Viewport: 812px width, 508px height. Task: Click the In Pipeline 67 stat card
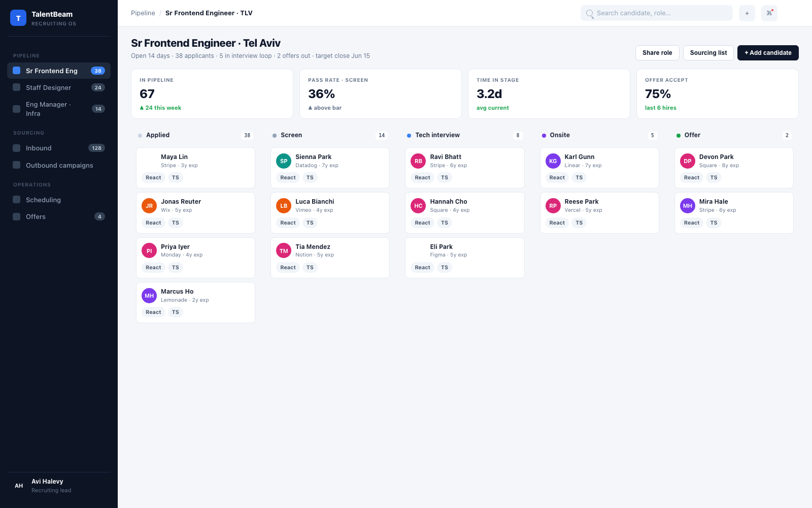click(212, 94)
